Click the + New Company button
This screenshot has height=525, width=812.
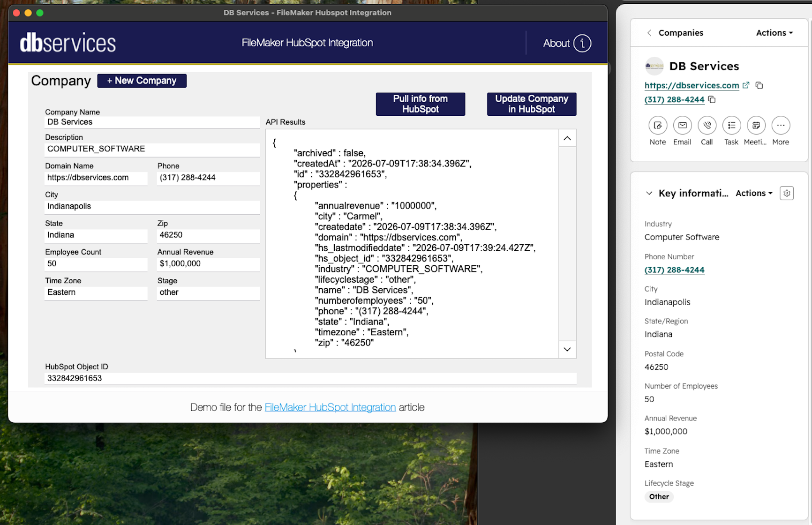click(x=142, y=81)
